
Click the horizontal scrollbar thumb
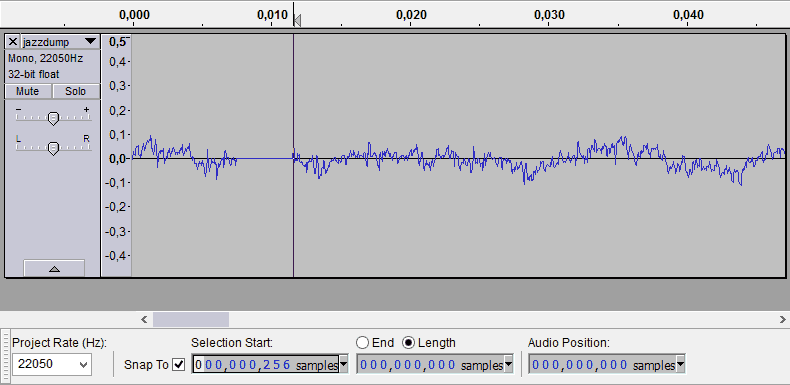coord(191,319)
